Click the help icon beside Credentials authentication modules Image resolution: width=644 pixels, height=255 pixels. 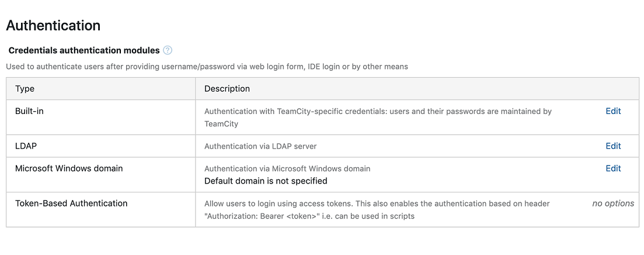coord(168,50)
